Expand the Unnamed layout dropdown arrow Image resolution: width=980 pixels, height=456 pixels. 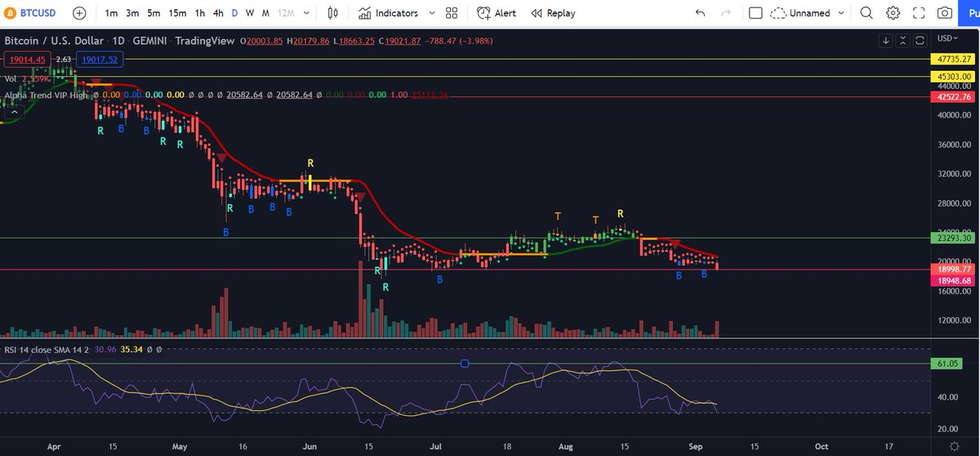(x=842, y=13)
